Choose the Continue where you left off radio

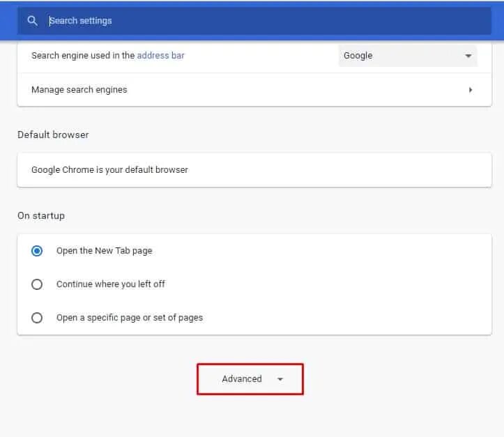(38, 284)
